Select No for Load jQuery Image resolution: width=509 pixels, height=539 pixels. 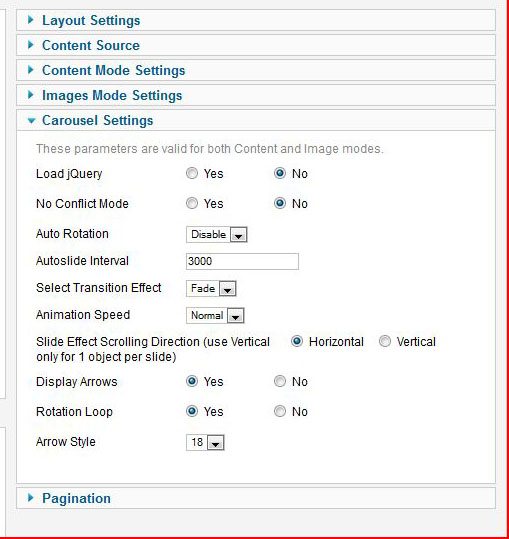click(x=280, y=173)
